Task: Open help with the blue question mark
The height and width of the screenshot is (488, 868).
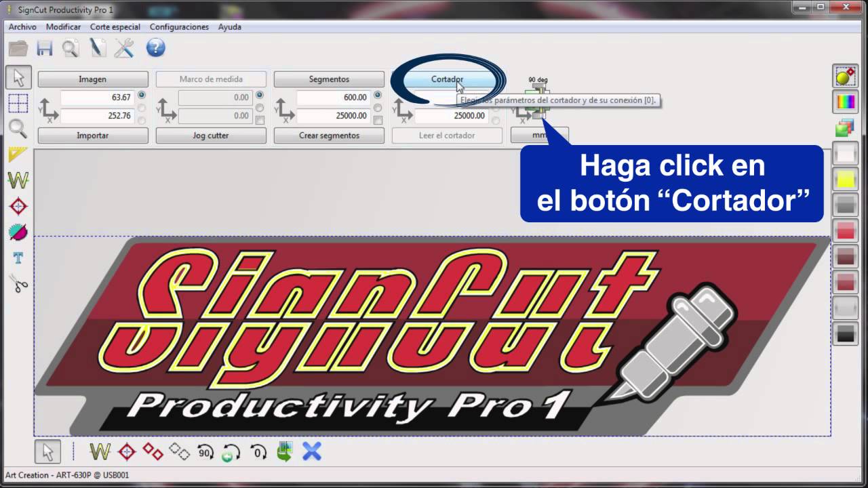Action: click(155, 47)
